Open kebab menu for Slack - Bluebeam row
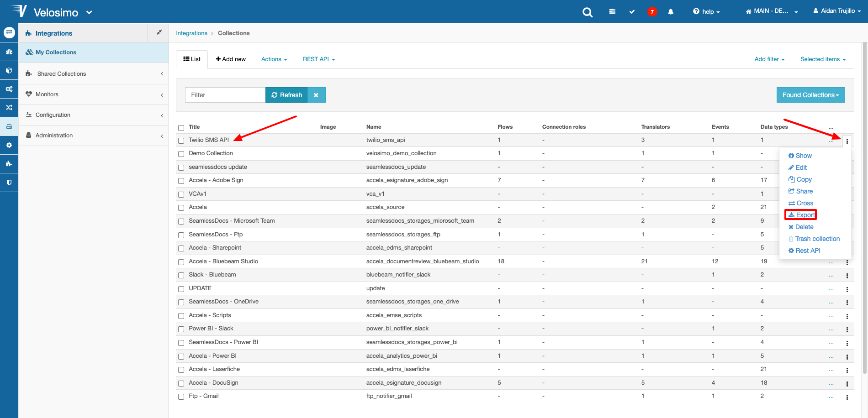868x418 pixels. 847,276
